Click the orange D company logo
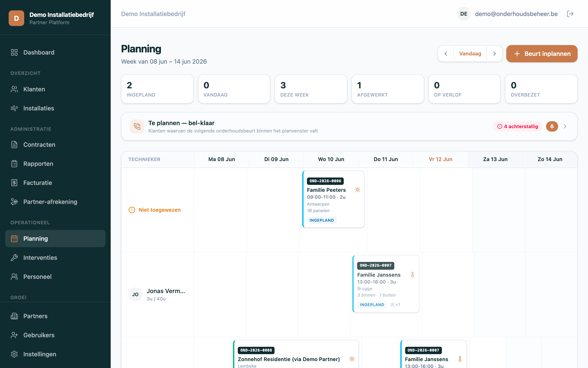The width and height of the screenshot is (588, 368). [x=16, y=18]
